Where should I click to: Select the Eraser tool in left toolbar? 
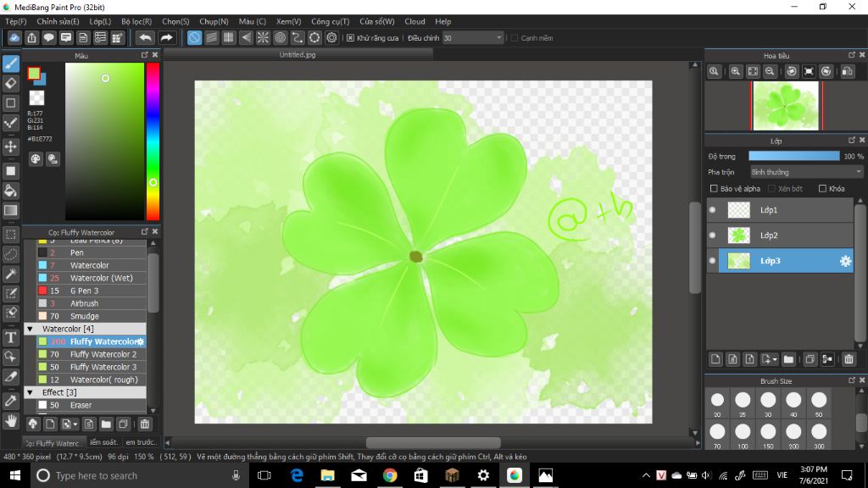point(10,84)
